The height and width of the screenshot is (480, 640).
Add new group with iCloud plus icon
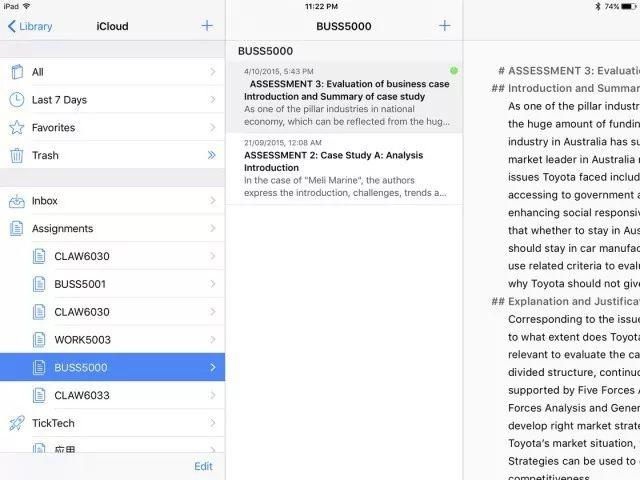(207, 26)
